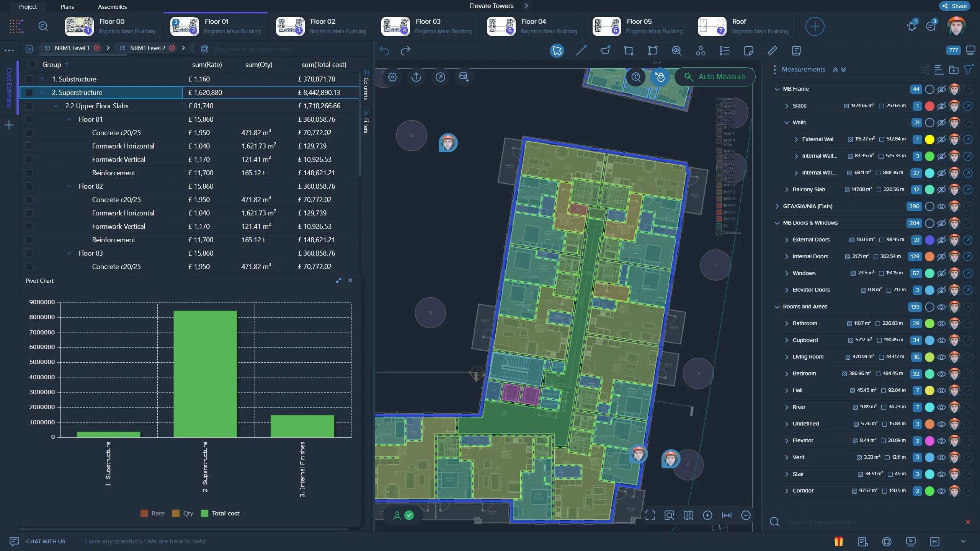The height and width of the screenshot is (551, 980).
Task: Collapse the MB Doors & Windows section
Action: tap(777, 223)
